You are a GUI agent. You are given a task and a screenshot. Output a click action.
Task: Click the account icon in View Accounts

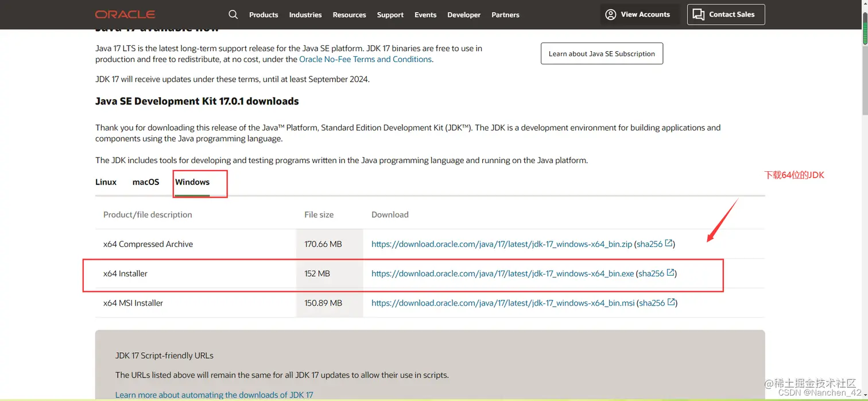pyautogui.click(x=611, y=14)
